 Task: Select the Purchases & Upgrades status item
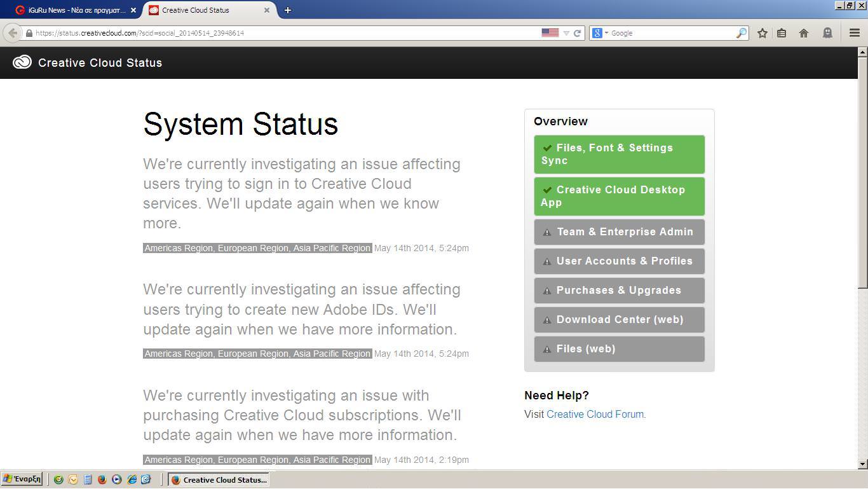pos(619,291)
